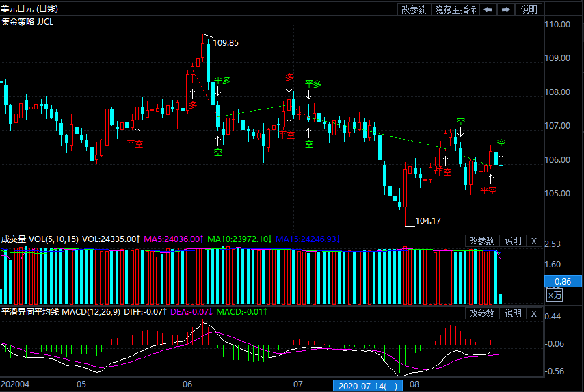Close the MACD indicator panel with X
Screen dimensions: 584x392
click(x=534, y=313)
